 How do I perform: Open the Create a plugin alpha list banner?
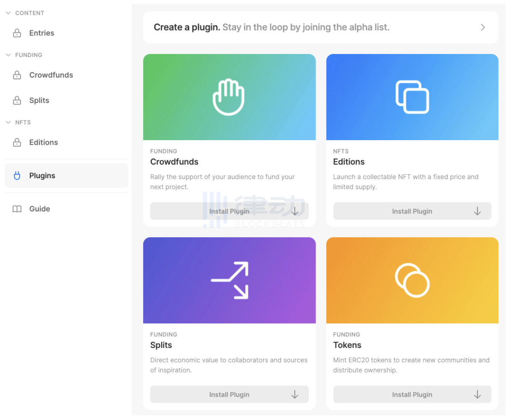(321, 28)
